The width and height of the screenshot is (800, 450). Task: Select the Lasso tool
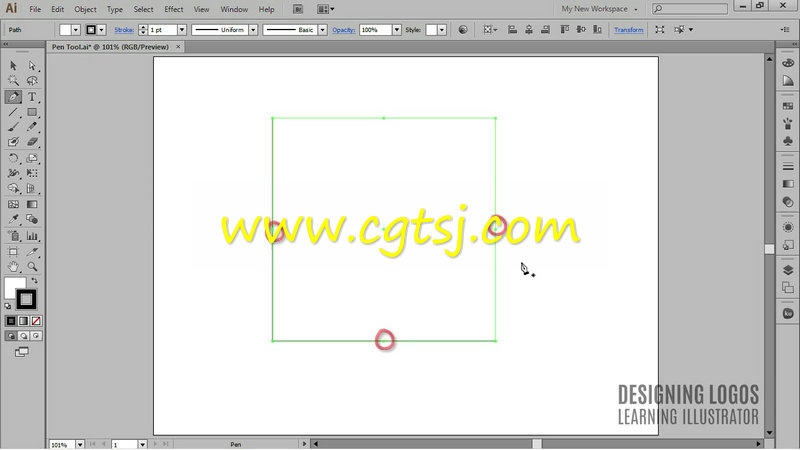(32, 81)
